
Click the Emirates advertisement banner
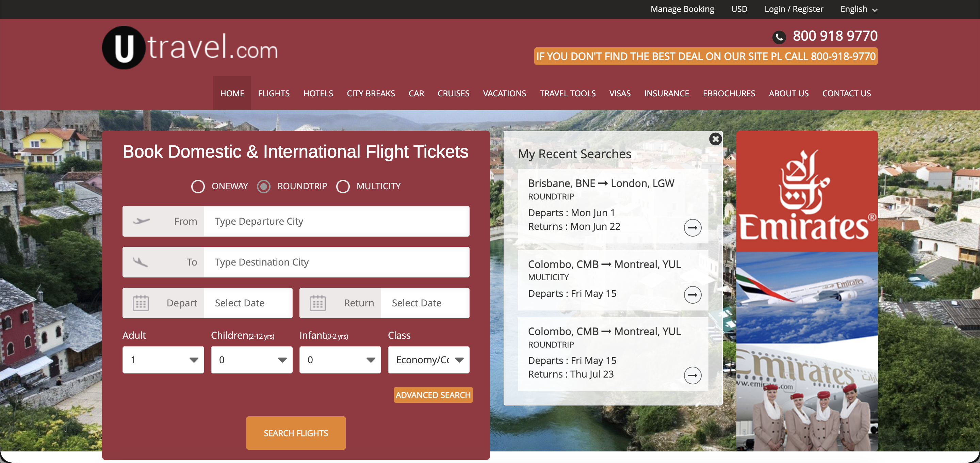(x=807, y=291)
